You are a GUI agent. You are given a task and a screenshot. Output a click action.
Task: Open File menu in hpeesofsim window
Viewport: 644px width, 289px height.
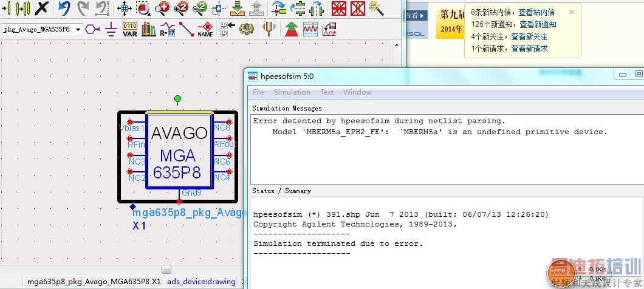[258, 92]
